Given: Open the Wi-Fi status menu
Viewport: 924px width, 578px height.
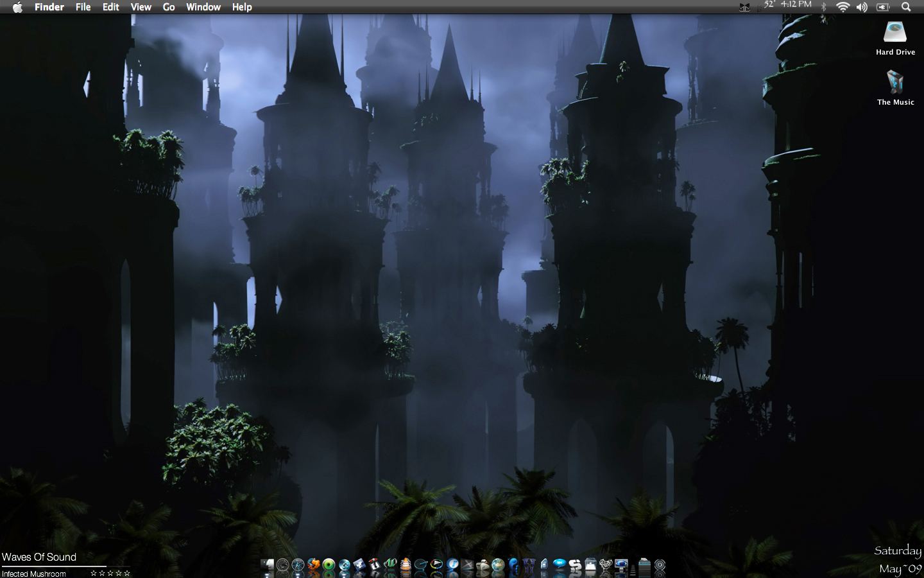Looking at the screenshot, I should (x=843, y=7).
